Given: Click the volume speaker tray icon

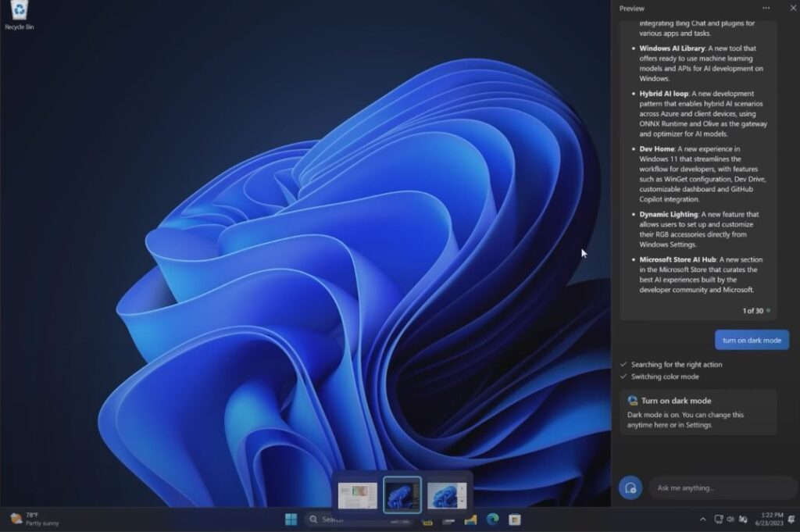Looking at the screenshot, I should [x=730, y=520].
